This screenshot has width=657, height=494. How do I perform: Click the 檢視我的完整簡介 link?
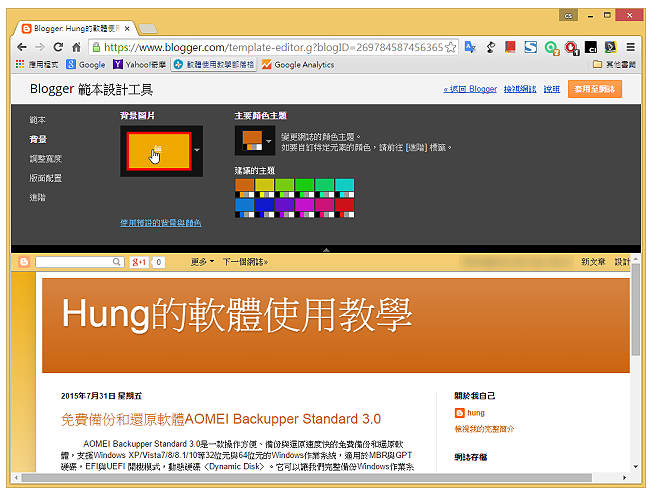(x=484, y=429)
